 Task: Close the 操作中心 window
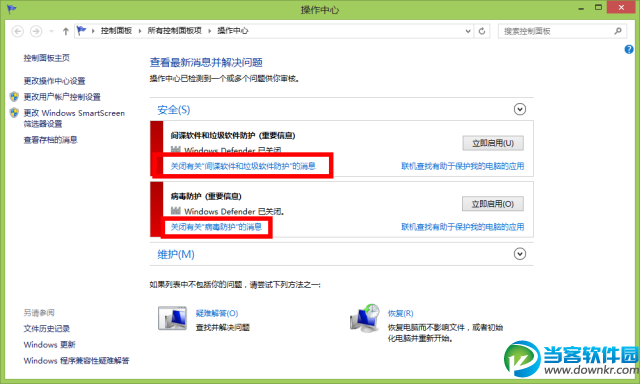[x=621, y=8]
